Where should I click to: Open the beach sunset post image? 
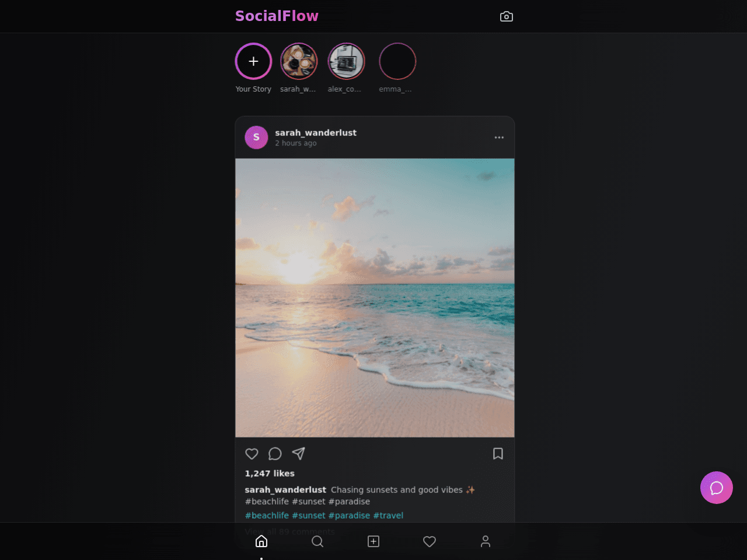pyautogui.click(x=375, y=297)
